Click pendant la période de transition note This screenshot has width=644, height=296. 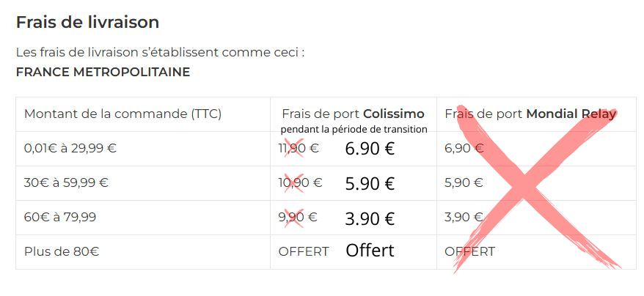(x=354, y=130)
